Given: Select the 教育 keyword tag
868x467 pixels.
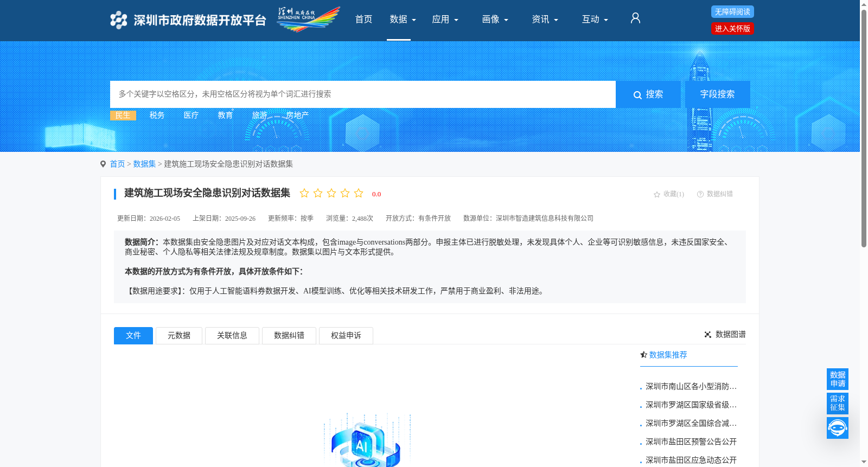Looking at the screenshot, I should (226, 116).
